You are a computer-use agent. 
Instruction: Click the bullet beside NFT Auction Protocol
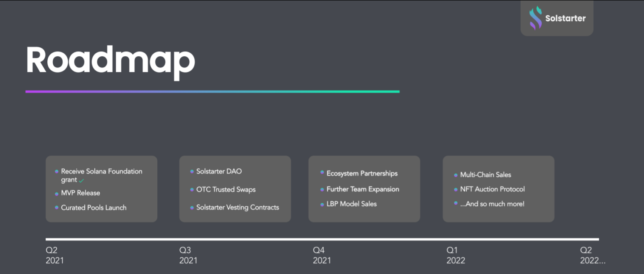point(456,189)
